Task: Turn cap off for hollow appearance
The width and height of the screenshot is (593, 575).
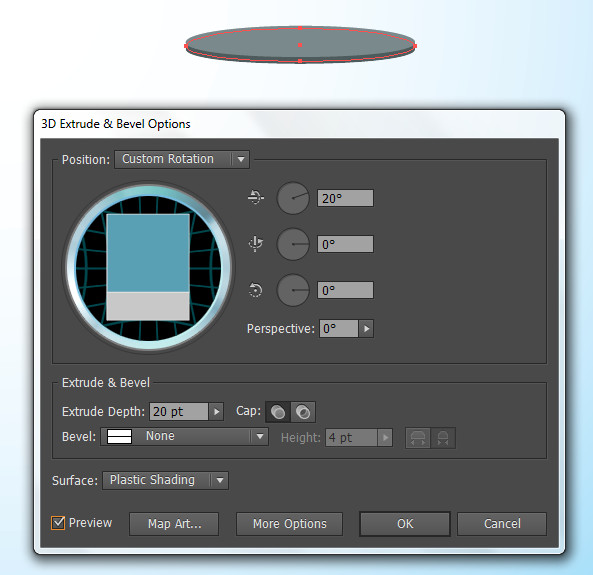Action: pyautogui.click(x=303, y=412)
